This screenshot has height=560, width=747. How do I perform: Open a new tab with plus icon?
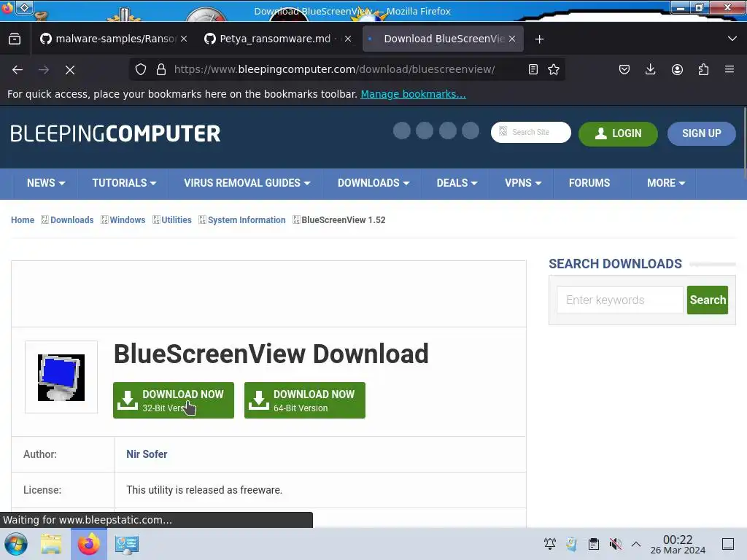539,39
